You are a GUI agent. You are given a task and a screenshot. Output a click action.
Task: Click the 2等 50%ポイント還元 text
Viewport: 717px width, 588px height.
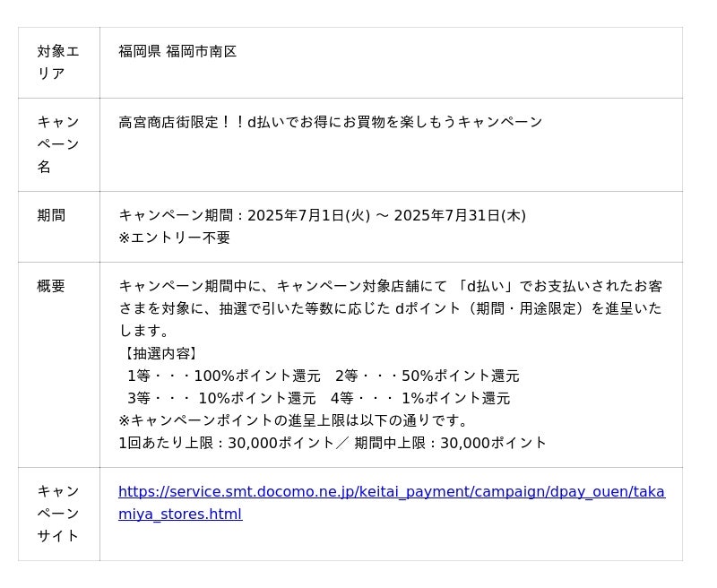pyautogui.click(x=427, y=376)
